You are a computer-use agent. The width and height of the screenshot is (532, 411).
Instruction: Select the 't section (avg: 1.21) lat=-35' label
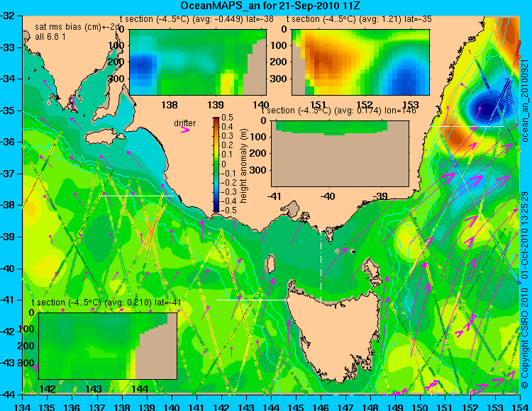click(x=359, y=19)
